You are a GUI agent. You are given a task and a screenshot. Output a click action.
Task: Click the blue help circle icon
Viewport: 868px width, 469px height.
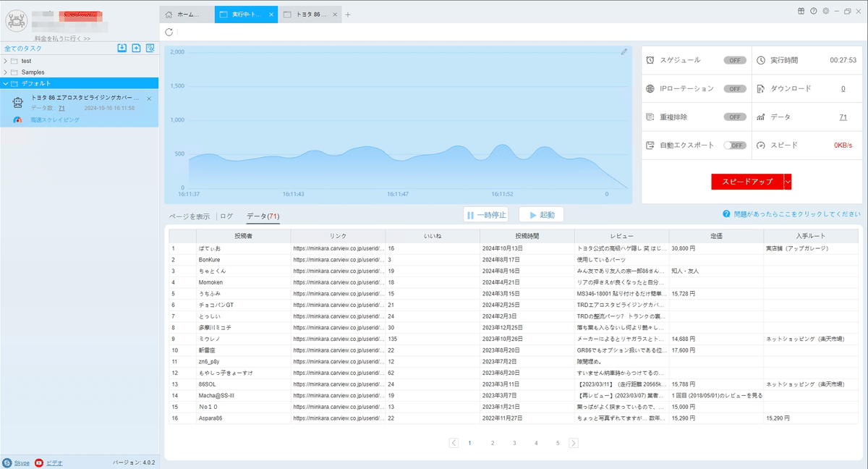726,214
